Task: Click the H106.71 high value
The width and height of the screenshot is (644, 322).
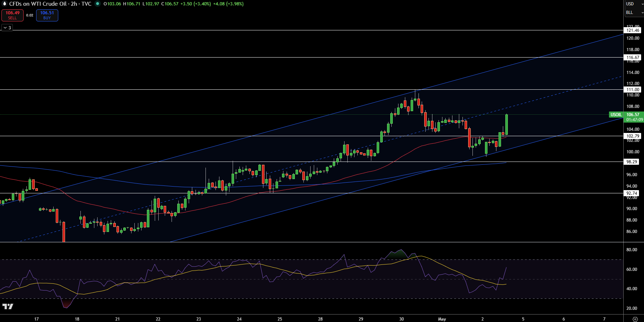Action: [132, 4]
